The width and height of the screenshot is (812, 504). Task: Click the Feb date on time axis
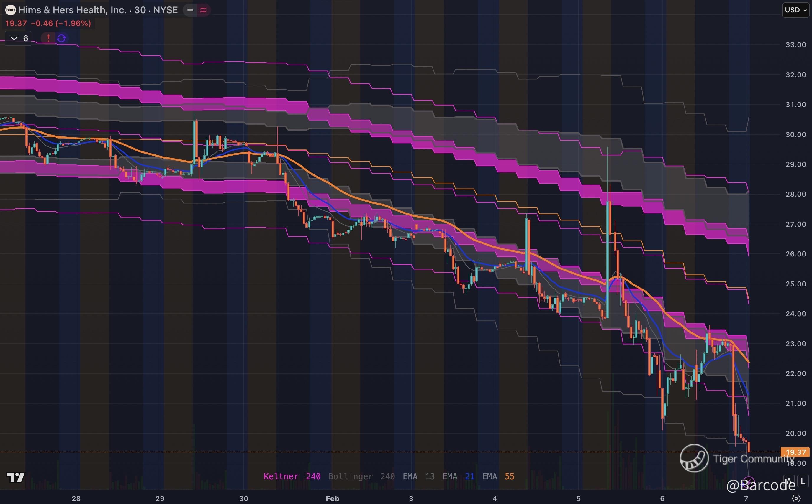click(x=332, y=498)
